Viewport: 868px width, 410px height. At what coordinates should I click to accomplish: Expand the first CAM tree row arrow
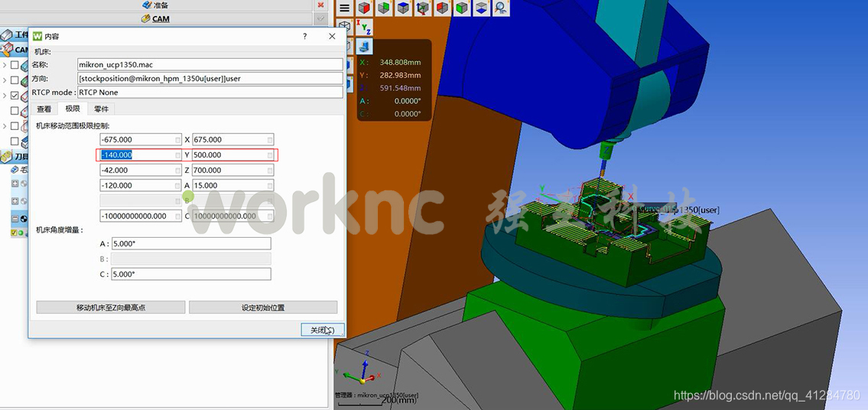coord(5,65)
